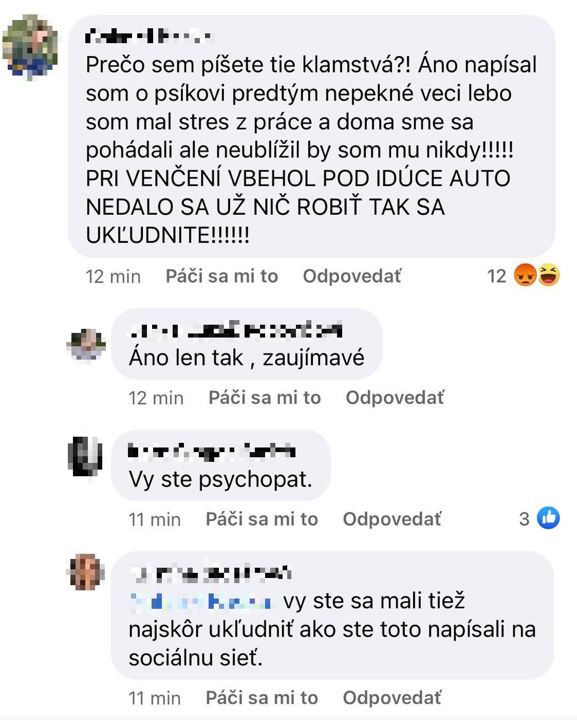
Task: Like the last comment about 'sociálnu sieť'
Action: (x=262, y=698)
